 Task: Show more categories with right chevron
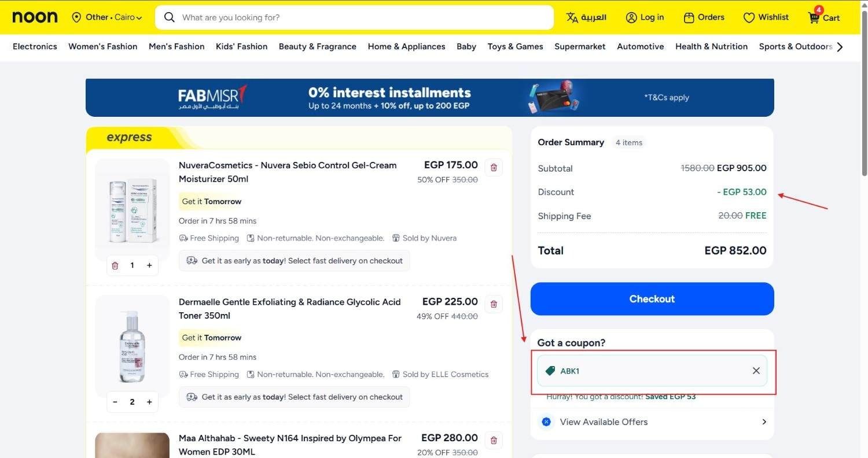pos(840,46)
